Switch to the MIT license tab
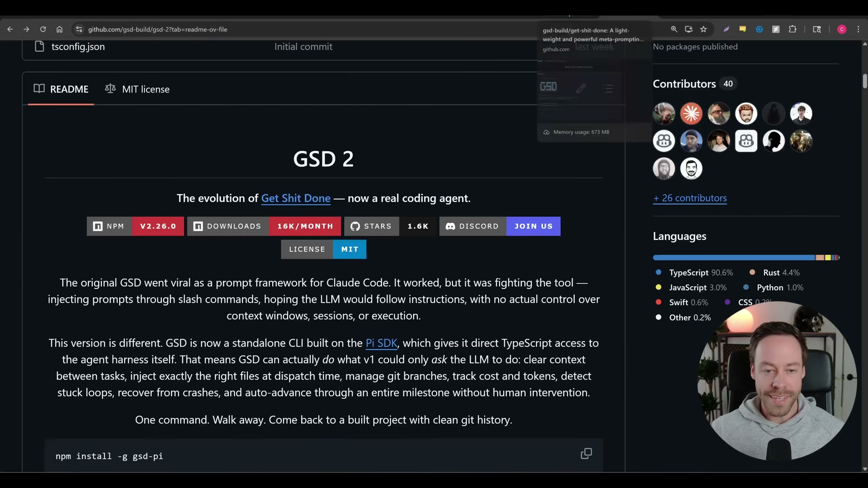The image size is (868, 488). click(x=137, y=89)
